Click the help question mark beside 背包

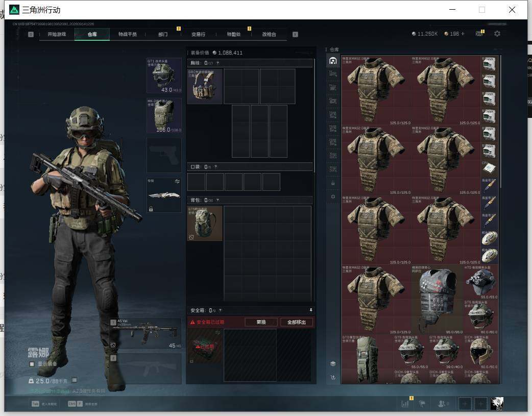[217, 200]
